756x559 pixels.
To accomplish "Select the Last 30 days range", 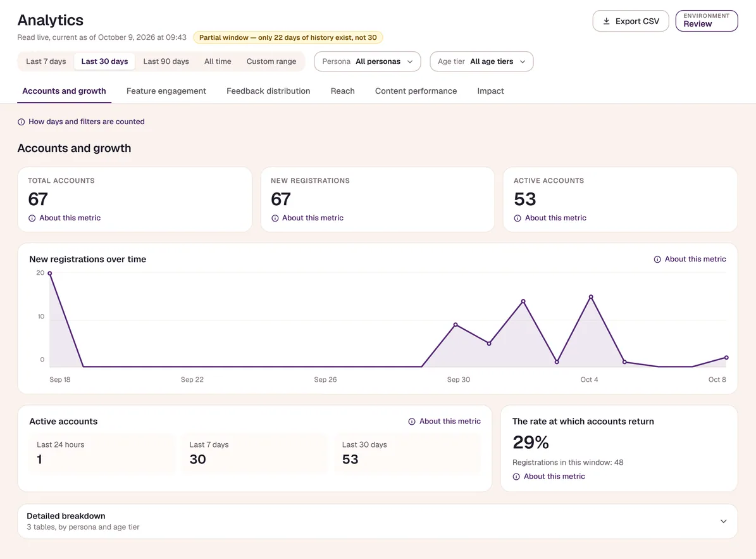I will [x=104, y=61].
